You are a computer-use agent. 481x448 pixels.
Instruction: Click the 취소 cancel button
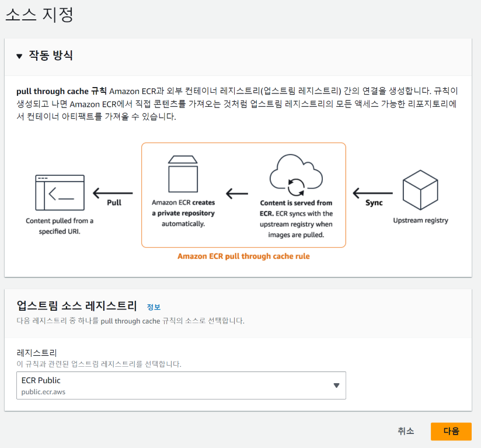(406, 431)
